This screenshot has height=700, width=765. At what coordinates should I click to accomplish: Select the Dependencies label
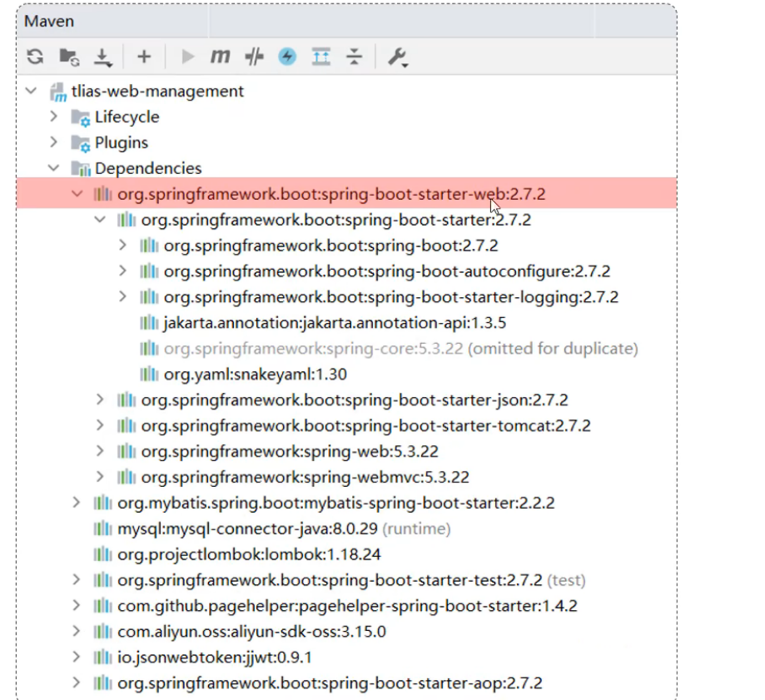coord(148,168)
